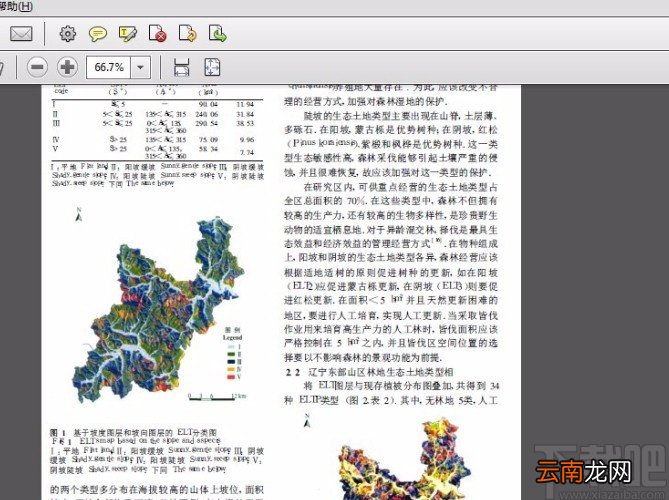Click the table cell '38.53'
This screenshot has width=669, height=500.
pyautogui.click(x=245, y=123)
